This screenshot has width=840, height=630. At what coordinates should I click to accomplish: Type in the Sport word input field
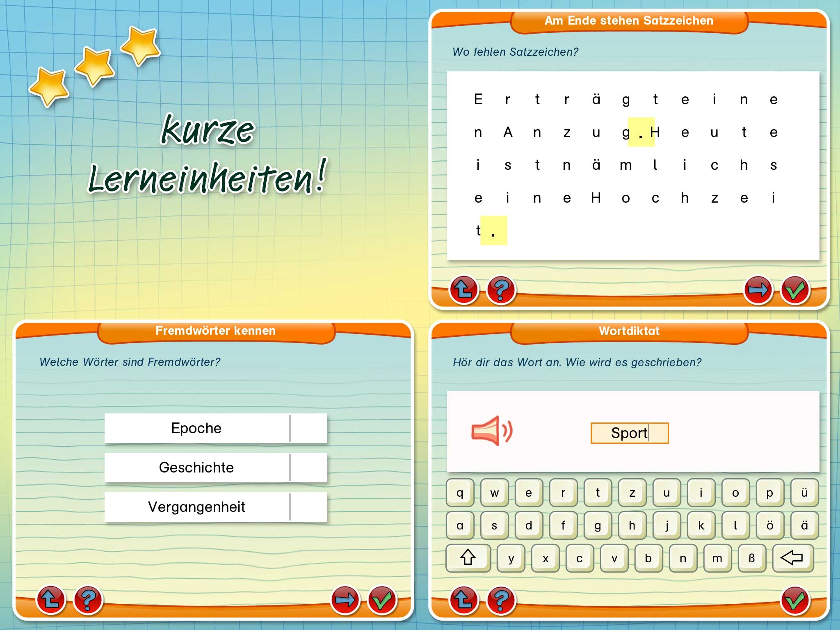(628, 434)
